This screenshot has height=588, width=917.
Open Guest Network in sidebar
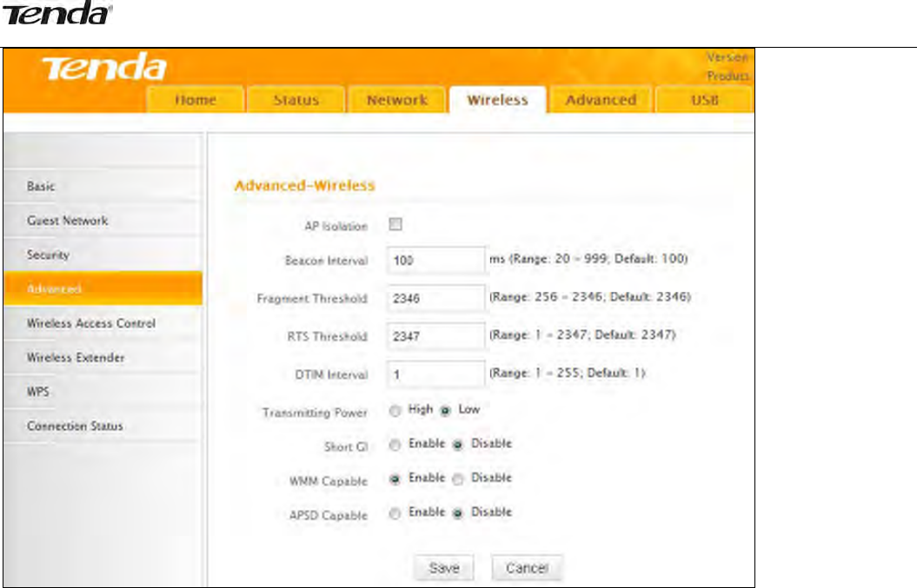[103, 221]
